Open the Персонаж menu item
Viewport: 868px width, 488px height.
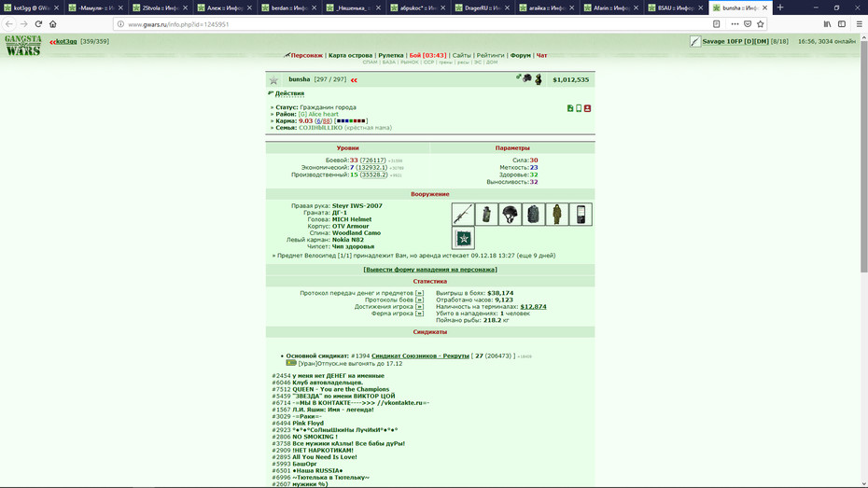click(307, 55)
